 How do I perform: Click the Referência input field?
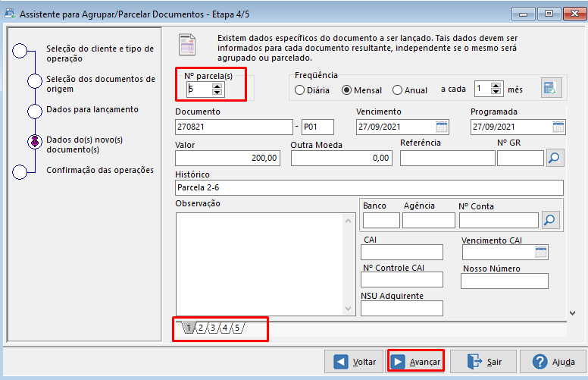[x=447, y=158]
